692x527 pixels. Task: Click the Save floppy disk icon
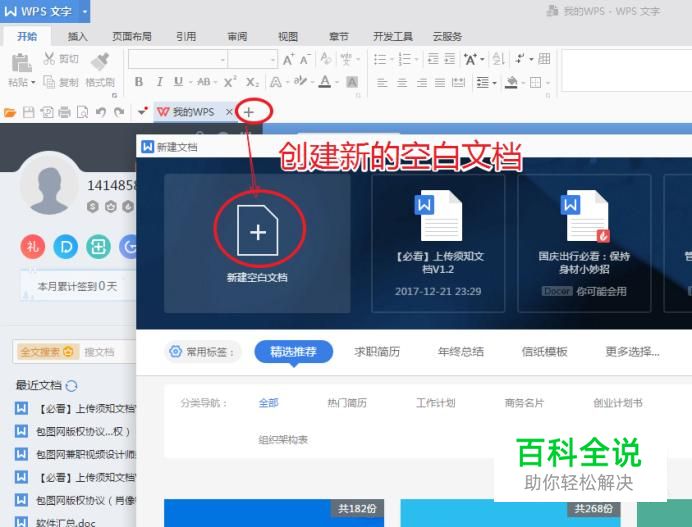point(29,113)
